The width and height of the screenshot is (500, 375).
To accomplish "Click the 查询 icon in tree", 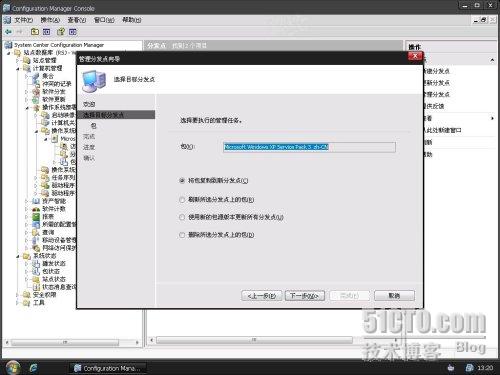I will (36, 232).
